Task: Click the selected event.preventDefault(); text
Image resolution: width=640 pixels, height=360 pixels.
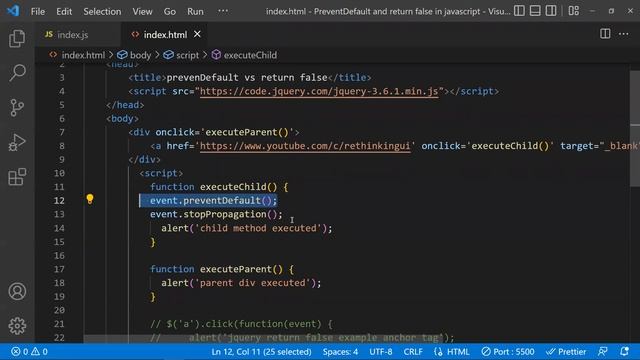Action: 213,200
